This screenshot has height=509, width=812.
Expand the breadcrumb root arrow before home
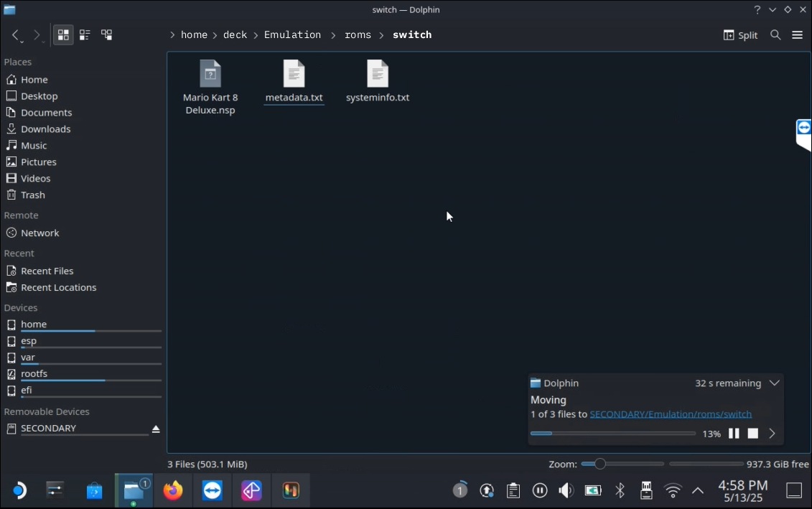pyautogui.click(x=172, y=34)
